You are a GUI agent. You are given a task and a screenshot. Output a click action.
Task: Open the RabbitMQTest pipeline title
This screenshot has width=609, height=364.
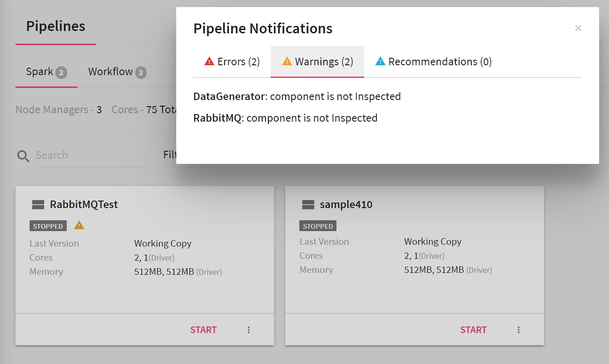pyautogui.click(x=84, y=204)
